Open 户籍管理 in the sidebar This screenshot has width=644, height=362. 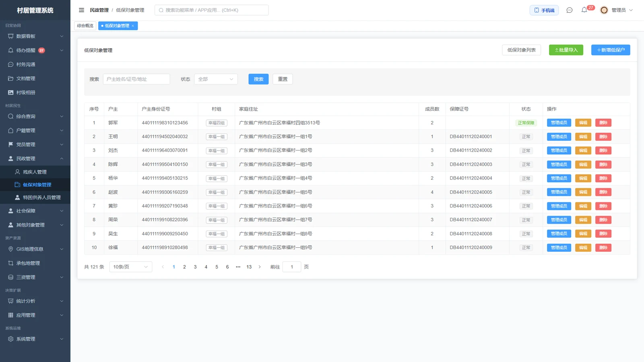point(35,130)
